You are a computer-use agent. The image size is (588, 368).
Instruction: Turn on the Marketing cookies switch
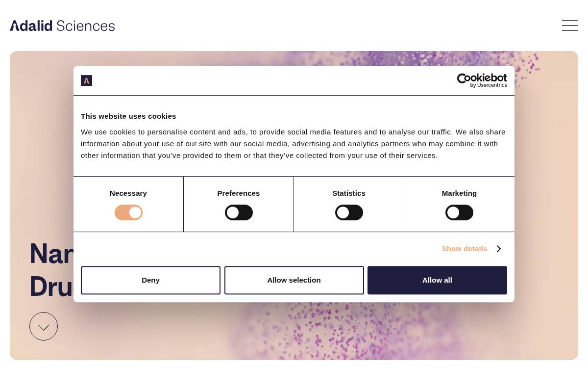coord(459,212)
